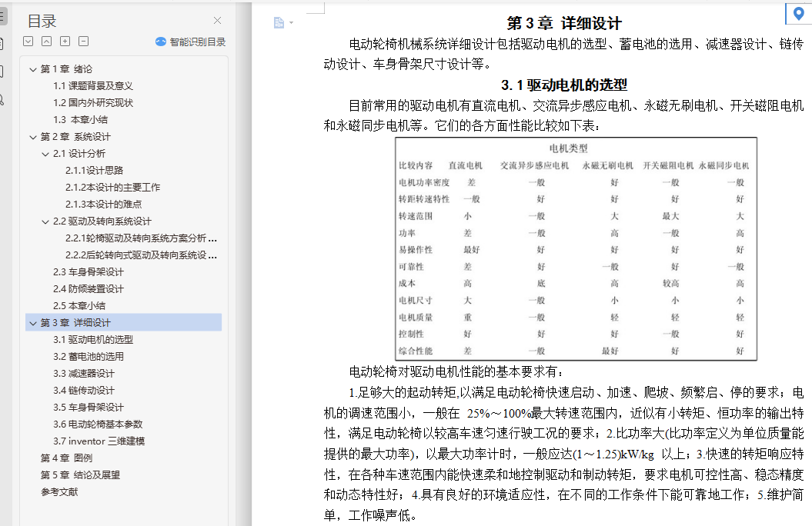The height and width of the screenshot is (526, 812).
Task: Click the blue robot icon beside 智能识别目录
Action: point(161,42)
